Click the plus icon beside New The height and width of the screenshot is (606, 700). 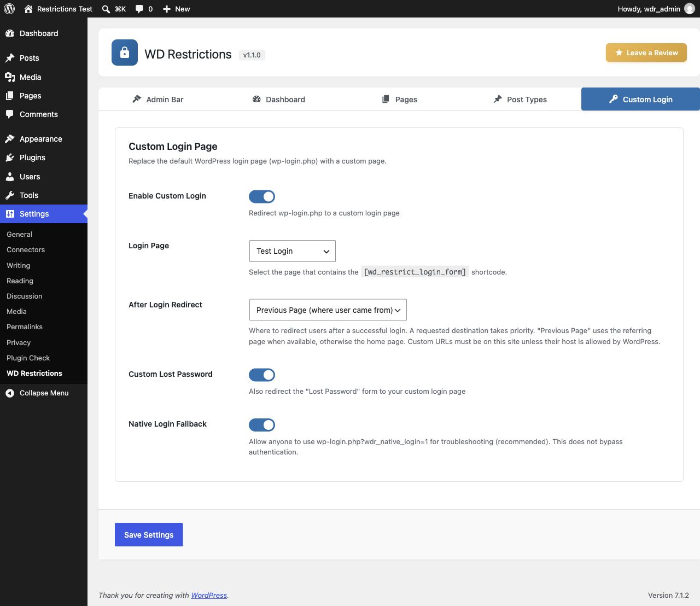pos(167,9)
